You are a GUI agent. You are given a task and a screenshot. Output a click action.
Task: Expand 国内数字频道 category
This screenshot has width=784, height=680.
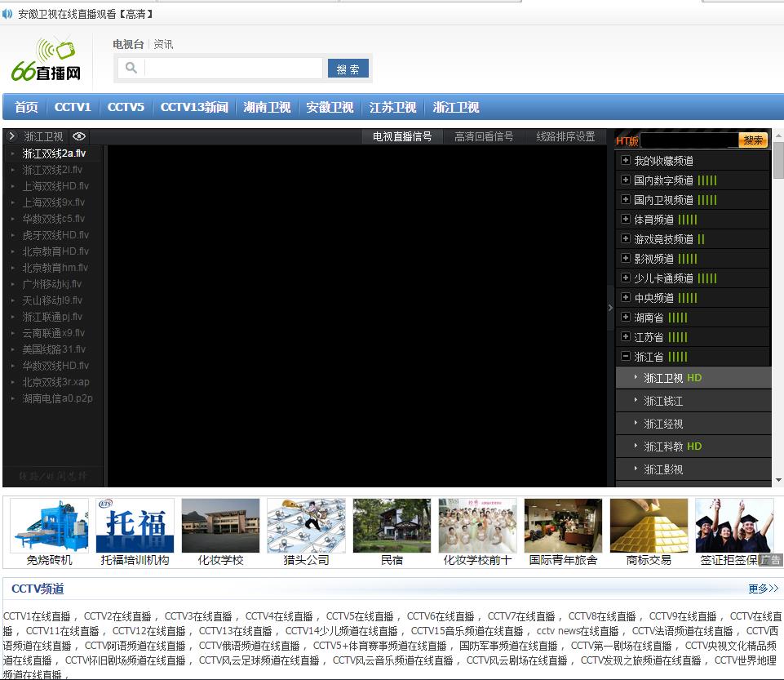pyautogui.click(x=626, y=180)
